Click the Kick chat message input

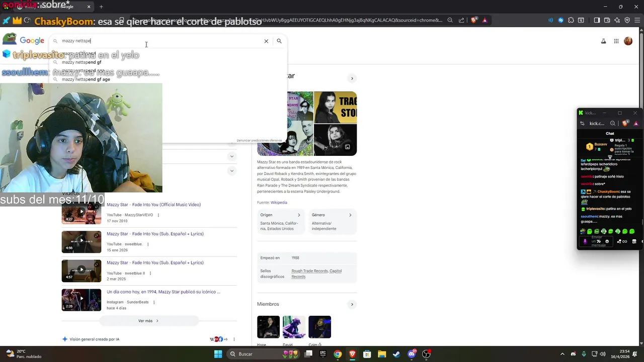point(597,241)
